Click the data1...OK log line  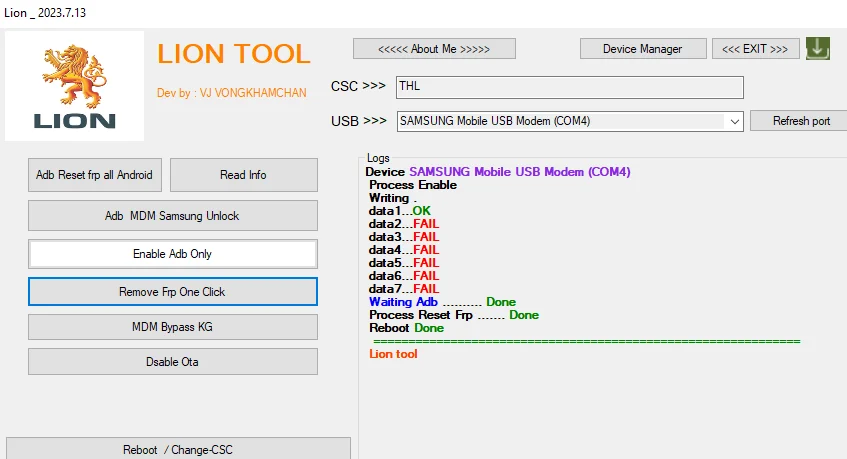coord(400,211)
